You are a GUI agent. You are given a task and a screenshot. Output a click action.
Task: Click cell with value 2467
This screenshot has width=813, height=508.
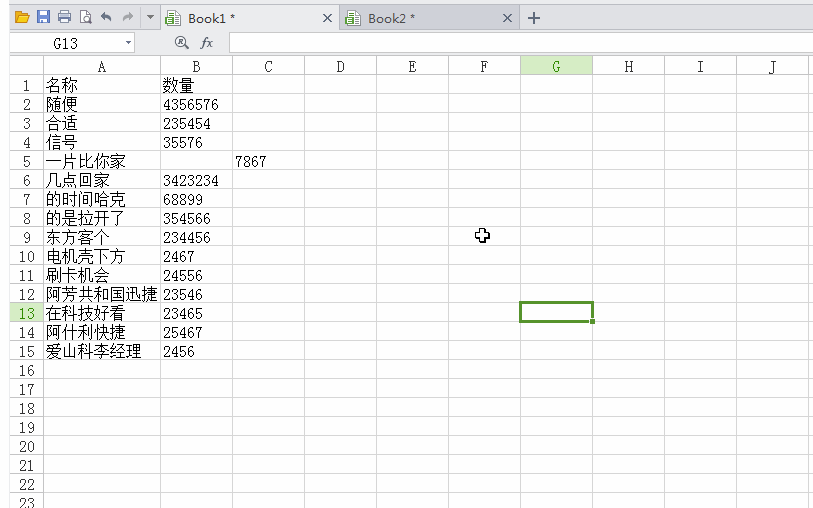pos(197,256)
